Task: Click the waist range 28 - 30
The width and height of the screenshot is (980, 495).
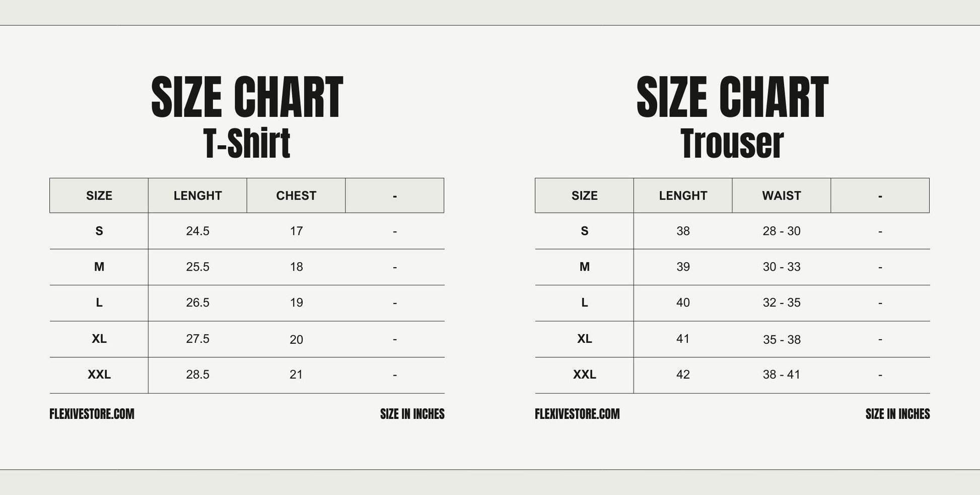Action: [x=781, y=231]
